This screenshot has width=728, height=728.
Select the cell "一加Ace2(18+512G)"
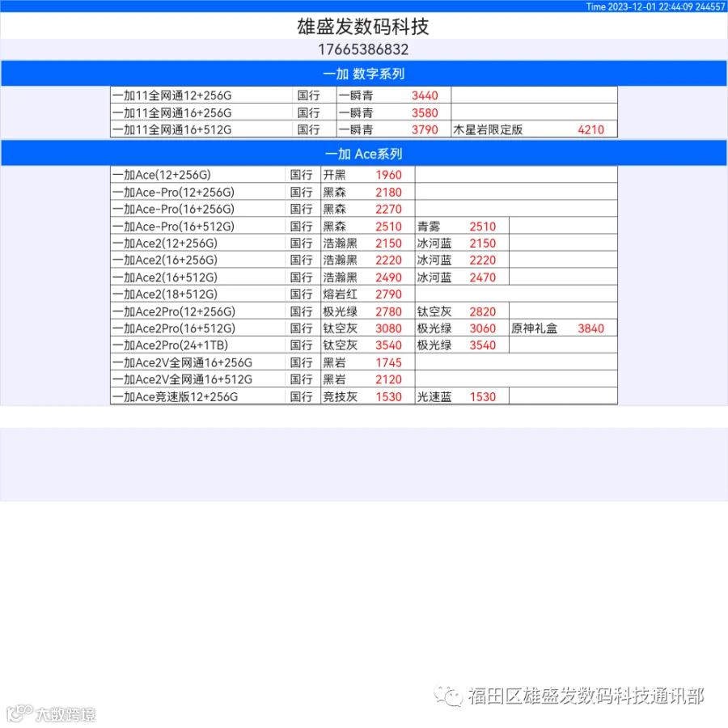click(165, 294)
